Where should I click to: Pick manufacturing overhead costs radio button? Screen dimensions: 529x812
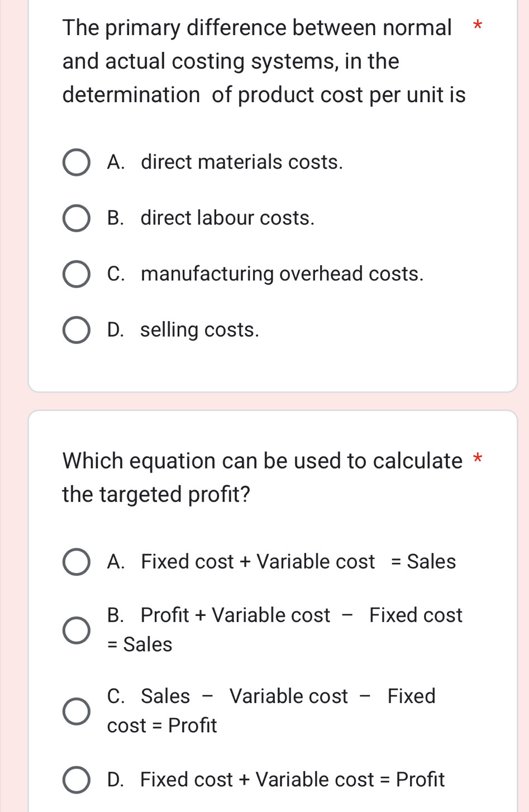point(76,274)
